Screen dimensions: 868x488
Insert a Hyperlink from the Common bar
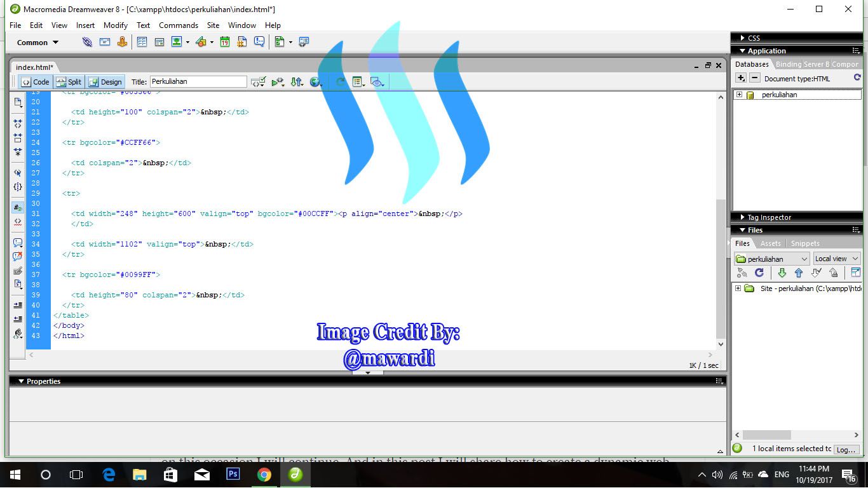(87, 42)
